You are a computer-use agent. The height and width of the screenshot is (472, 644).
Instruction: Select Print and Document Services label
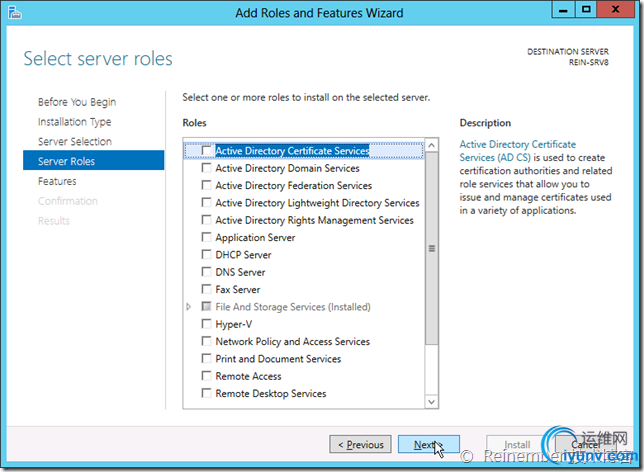pos(278,359)
